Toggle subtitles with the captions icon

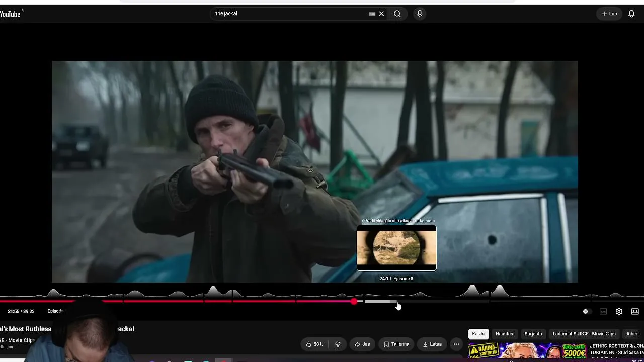603,312
